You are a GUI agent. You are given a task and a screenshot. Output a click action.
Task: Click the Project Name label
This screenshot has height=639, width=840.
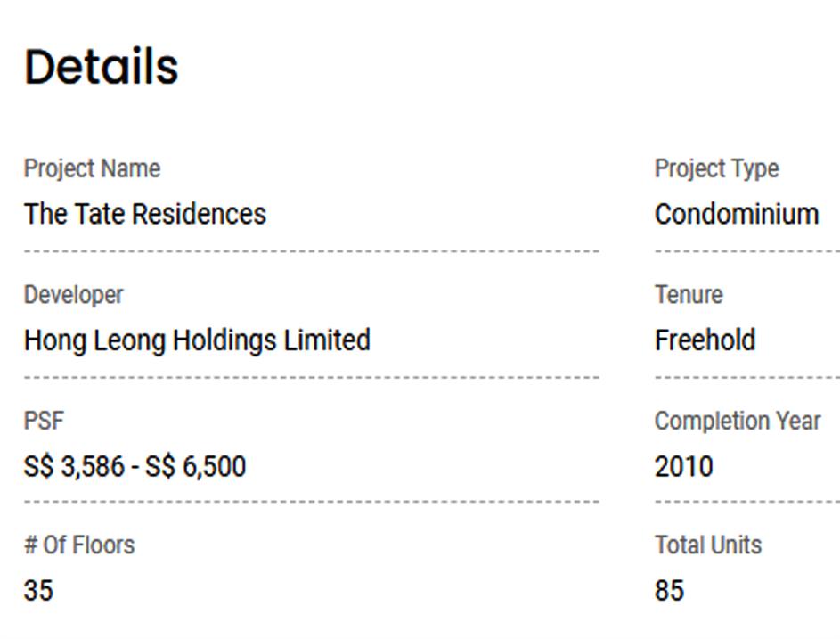pyautogui.click(x=92, y=168)
